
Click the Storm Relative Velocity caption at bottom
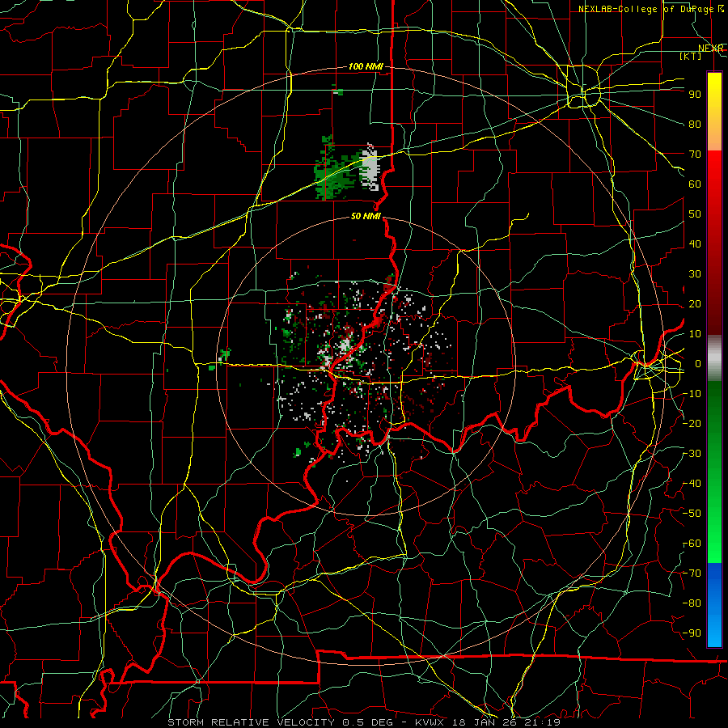point(364,722)
